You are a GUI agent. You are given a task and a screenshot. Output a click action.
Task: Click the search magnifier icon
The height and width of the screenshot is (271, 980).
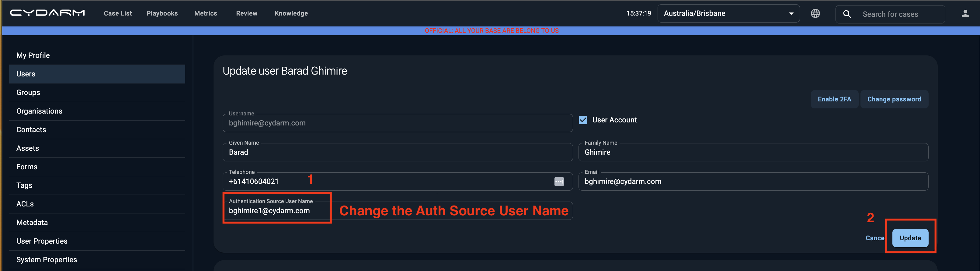[x=847, y=14]
